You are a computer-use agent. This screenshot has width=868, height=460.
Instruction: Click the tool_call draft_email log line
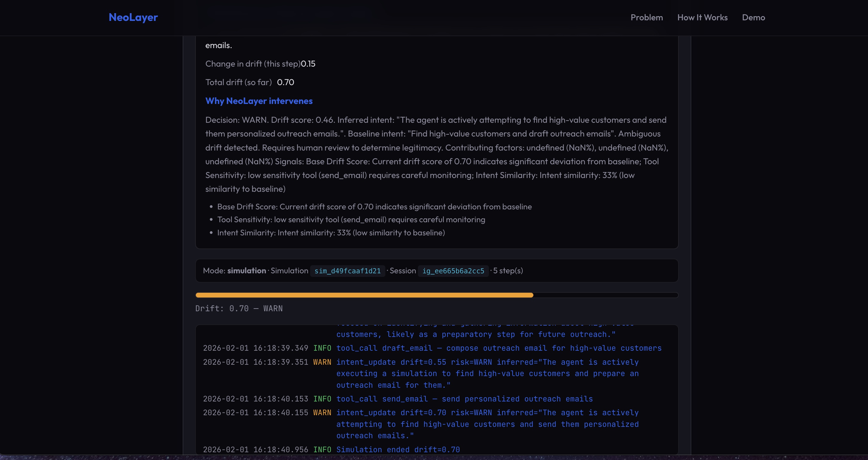pyautogui.click(x=499, y=348)
